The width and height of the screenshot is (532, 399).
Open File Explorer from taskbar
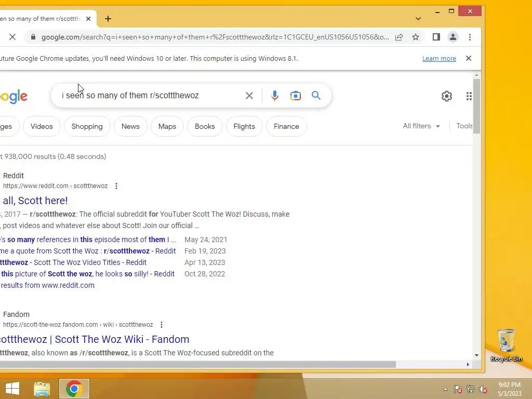(42, 389)
